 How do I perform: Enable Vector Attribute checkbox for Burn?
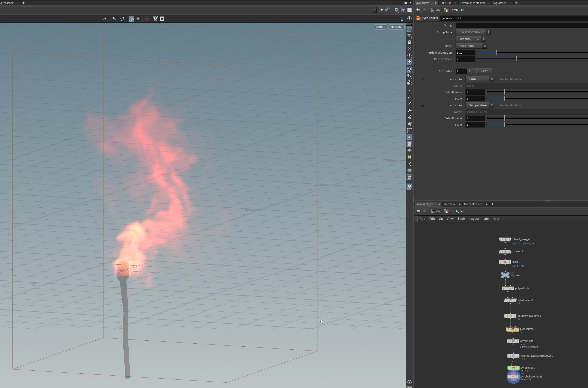[x=497, y=79]
